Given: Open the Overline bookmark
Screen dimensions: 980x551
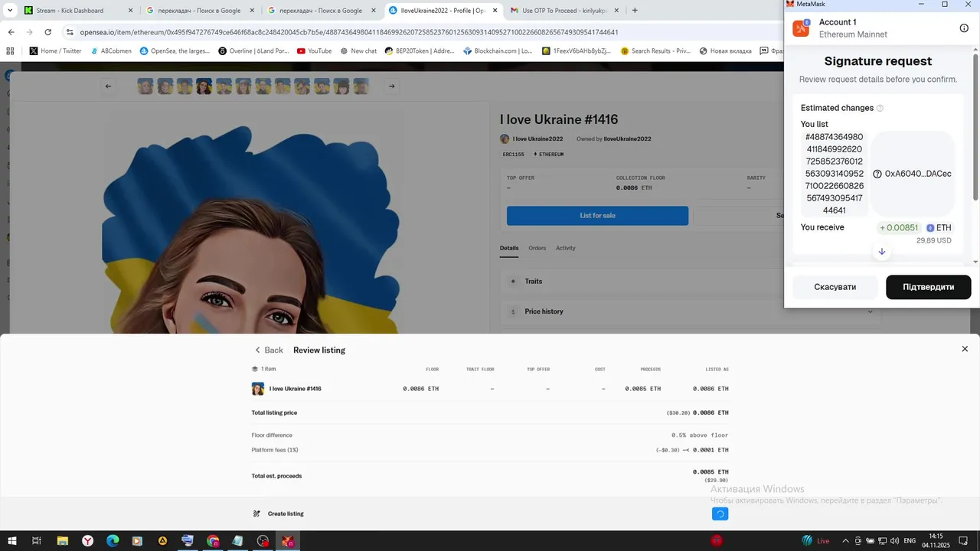Looking at the screenshot, I should pyautogui.click(x=253, y=51).
